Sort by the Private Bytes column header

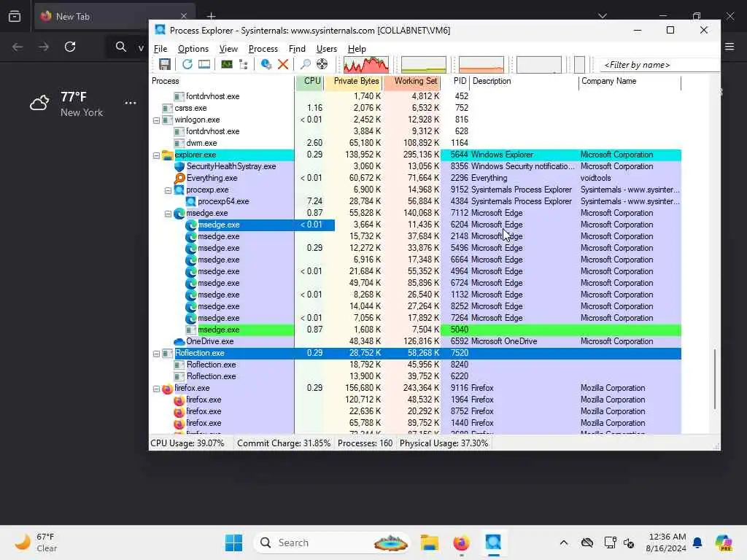[x=354, y=82]
